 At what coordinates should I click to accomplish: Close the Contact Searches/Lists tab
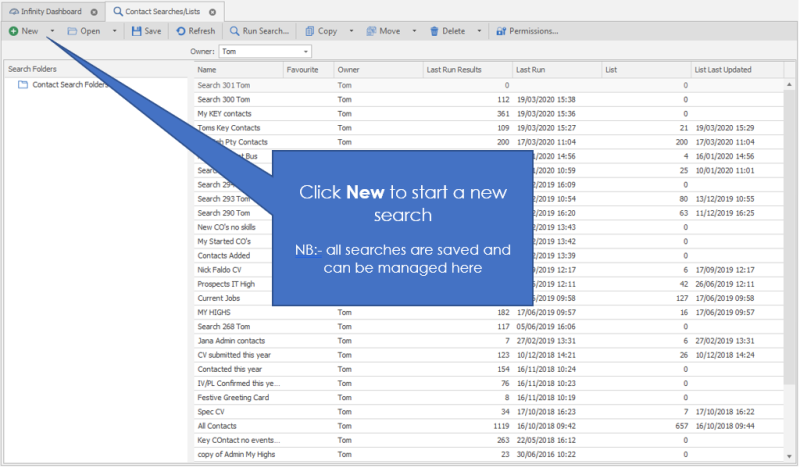pyautogui.click(x=212, y=11)
